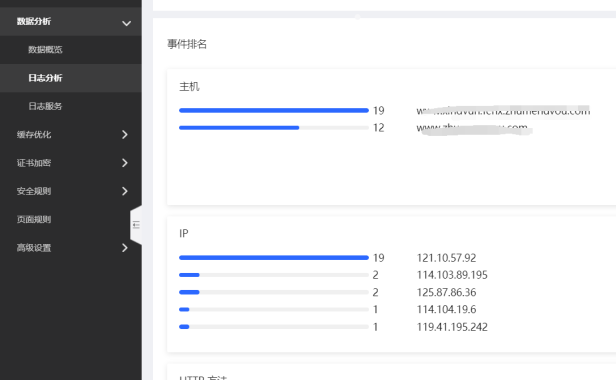Screen dimensions: 616x380
Task: Collapse the sidebar with the fold icon
Action: pyautogui.click(x=136, y=225)
